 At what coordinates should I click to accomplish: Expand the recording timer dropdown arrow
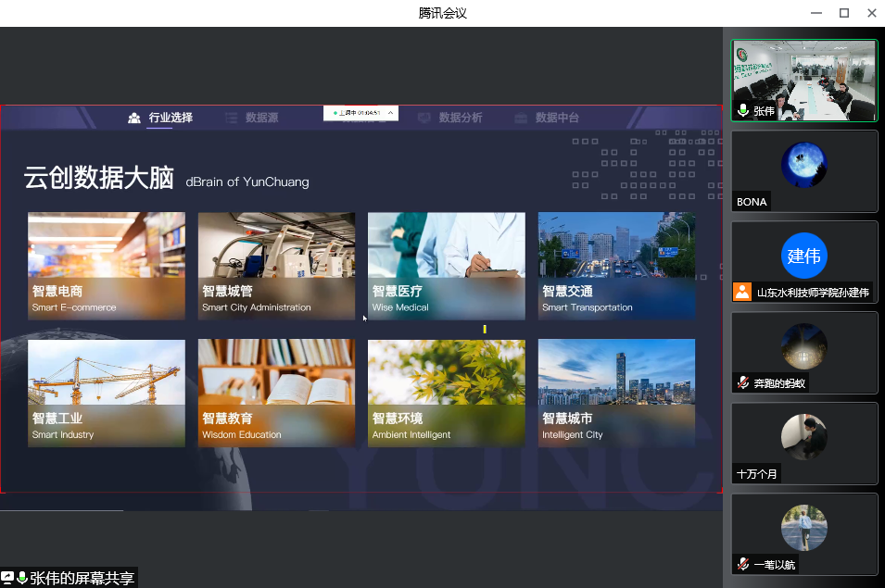click(x=390, y=113)
